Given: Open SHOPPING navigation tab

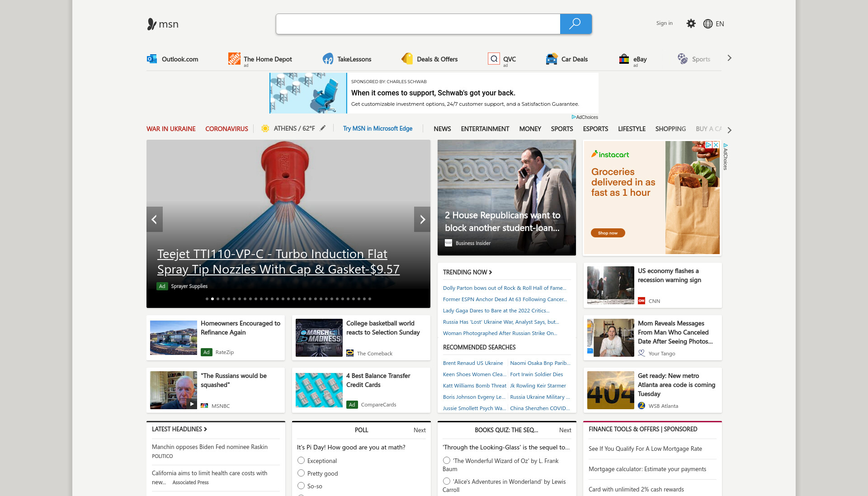Looking at the screenshot, I should click(x=670, y=129).
